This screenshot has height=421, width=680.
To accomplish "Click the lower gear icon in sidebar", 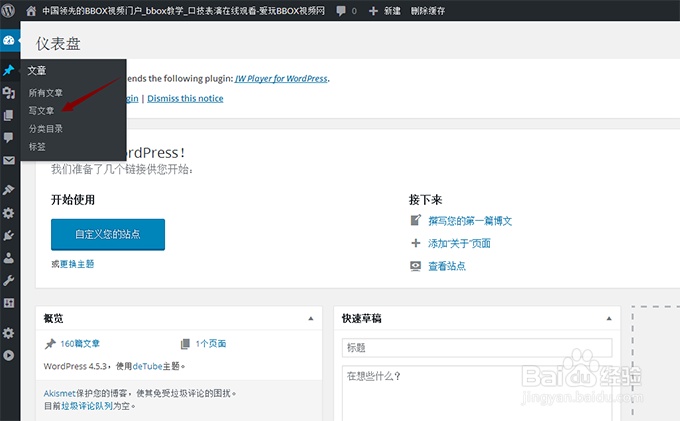I will pyautogui.click(x=9, y=333).
